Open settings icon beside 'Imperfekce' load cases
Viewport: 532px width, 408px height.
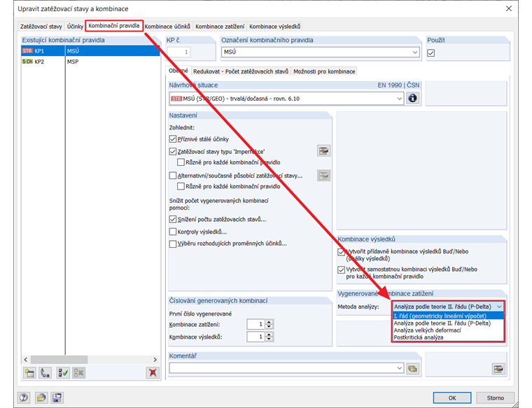tap(323, 151)
